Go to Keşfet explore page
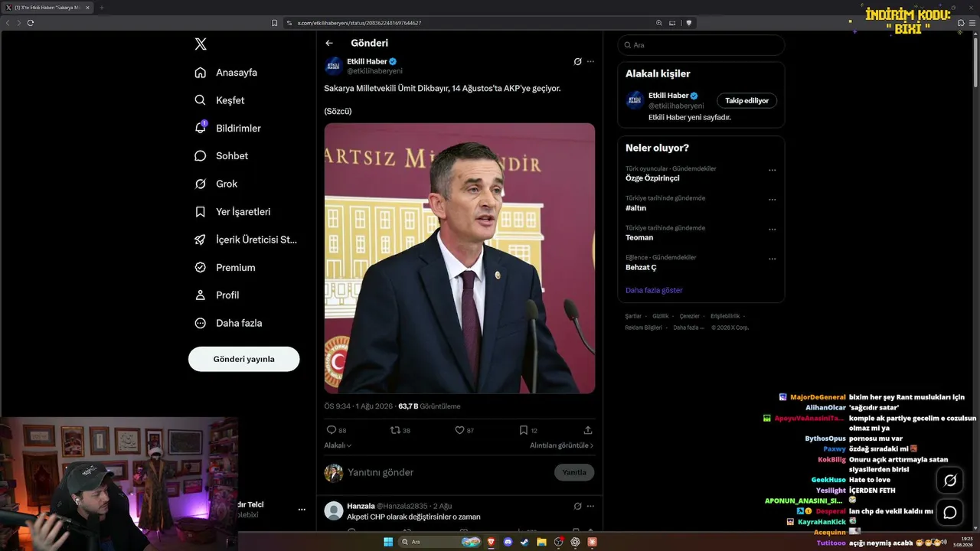Screen dimensions: 980x551 (220, 100)
